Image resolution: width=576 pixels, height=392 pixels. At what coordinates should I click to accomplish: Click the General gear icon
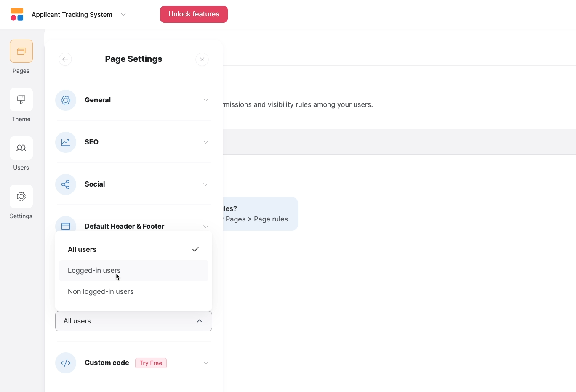tap(66, 100)
